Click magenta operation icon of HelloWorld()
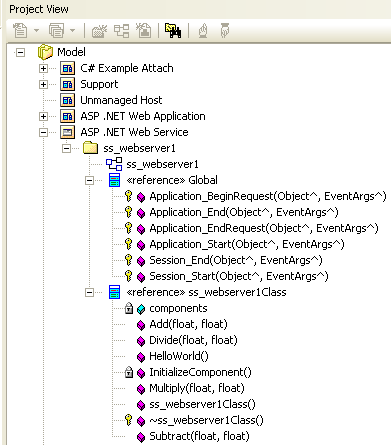Image resolution: width=391 pixels, height=445 pixels. (x=141, y=357)
